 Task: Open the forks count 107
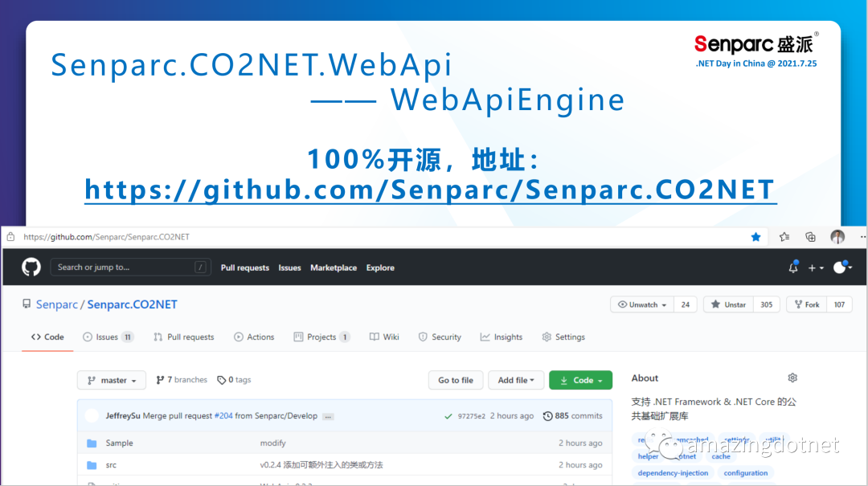pos(839,304)
